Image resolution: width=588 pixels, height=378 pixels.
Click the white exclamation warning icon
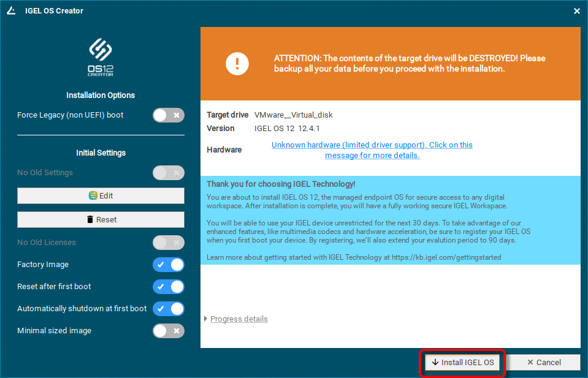[x=237, y=64]
